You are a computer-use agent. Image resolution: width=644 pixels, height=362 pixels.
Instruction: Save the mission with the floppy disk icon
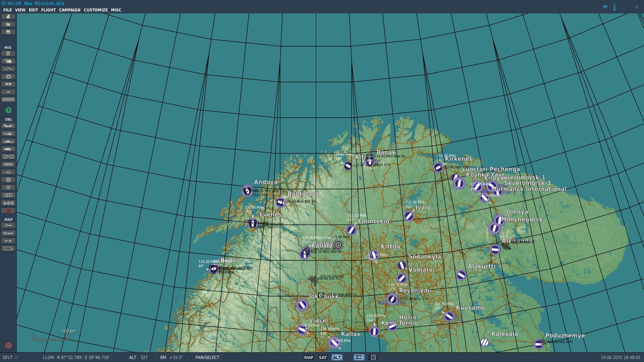point(8,32)
